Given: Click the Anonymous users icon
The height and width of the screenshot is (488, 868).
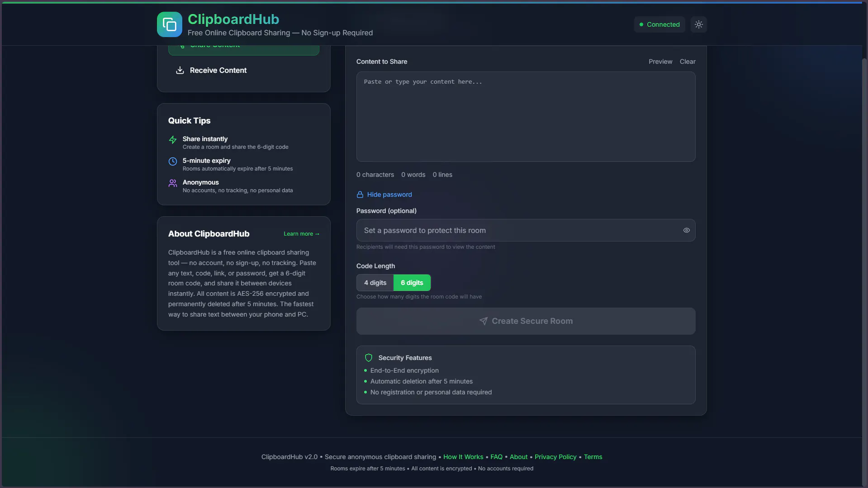Looking at the screenshot, I should [173, 183].
